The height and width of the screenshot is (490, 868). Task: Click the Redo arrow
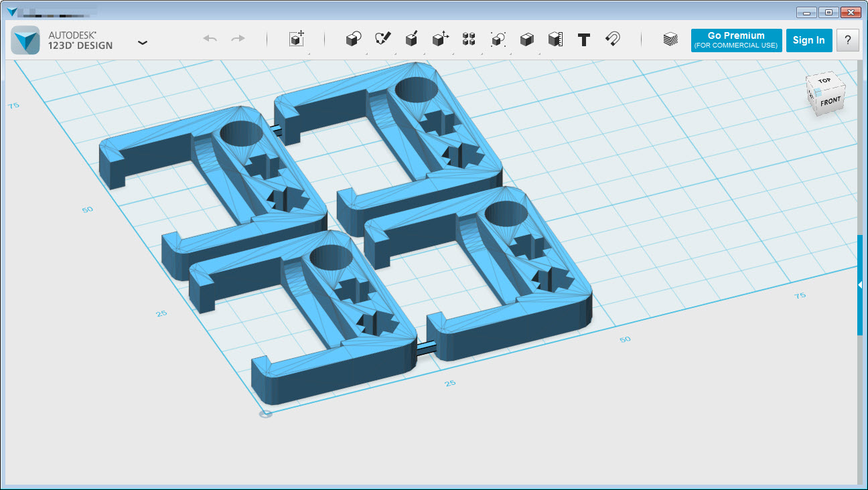tap(238, 39)
